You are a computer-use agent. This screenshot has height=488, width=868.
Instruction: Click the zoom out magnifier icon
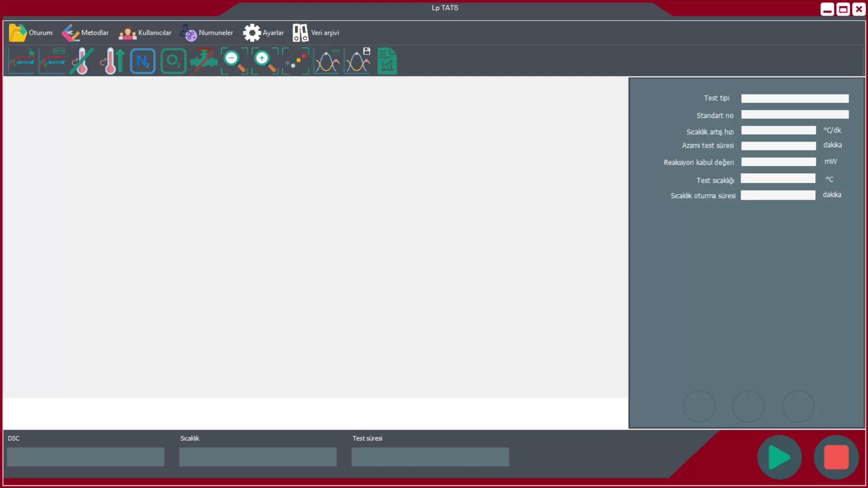[x=235, y=61]
